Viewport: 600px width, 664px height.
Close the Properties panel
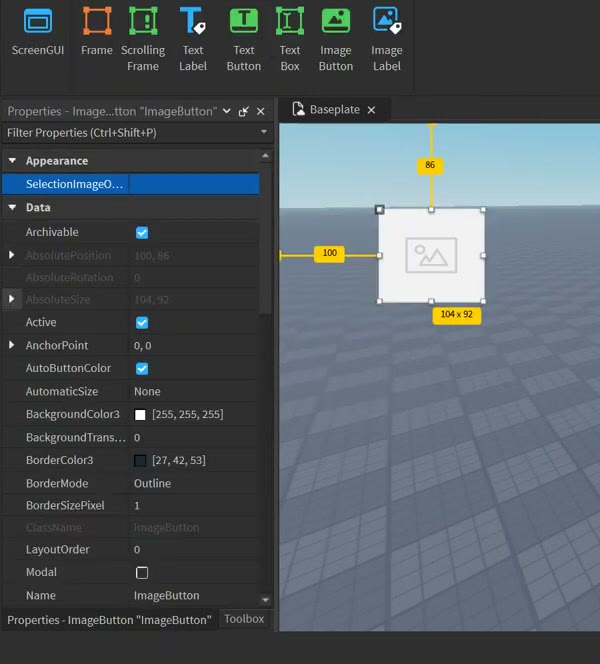260,111
